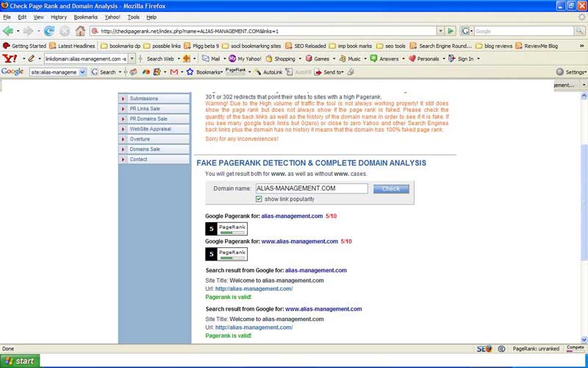
Task: Open dropdown arrow next to Sign In
Action: pyautogui.click(x=478, y=59)
